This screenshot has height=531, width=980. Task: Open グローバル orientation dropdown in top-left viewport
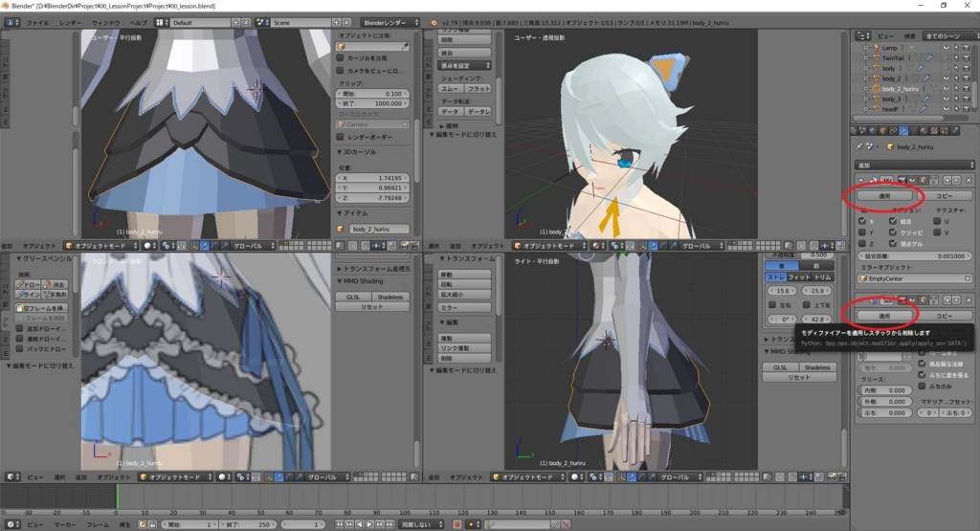tap(252, 246)
